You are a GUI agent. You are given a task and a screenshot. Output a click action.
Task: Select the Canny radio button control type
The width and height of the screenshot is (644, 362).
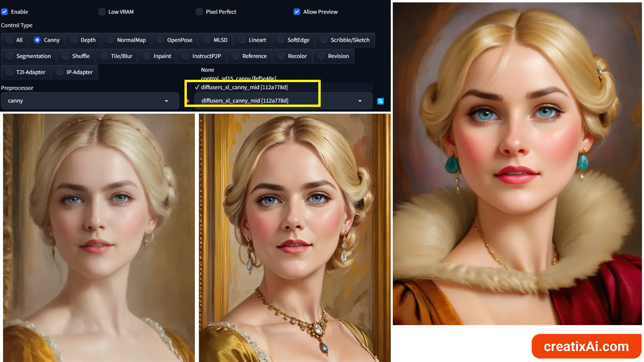coord(37,40)
